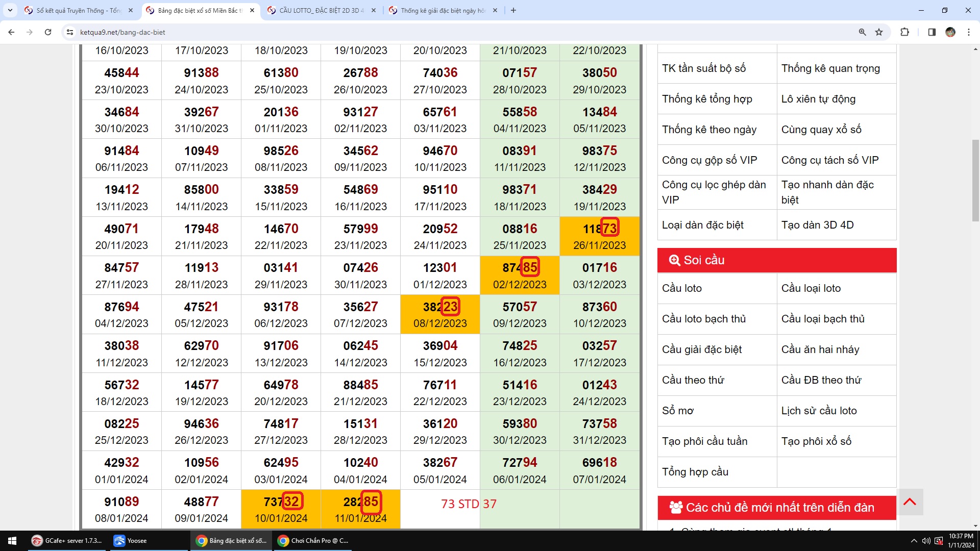Image resolution: width=980 pixels, height=551 pixels.
Task: Switch to Thống kê giải đặc biệt tab
Action: (x=442, y=10)
